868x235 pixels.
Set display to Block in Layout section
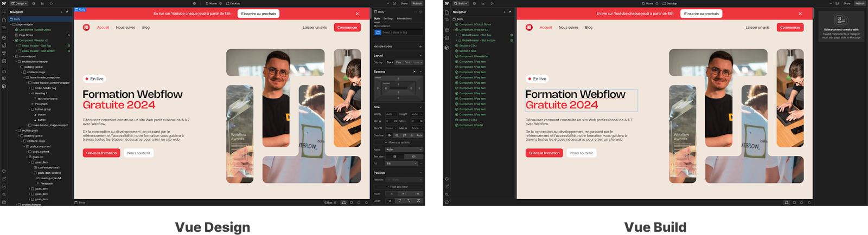click(x=390, y=62)
